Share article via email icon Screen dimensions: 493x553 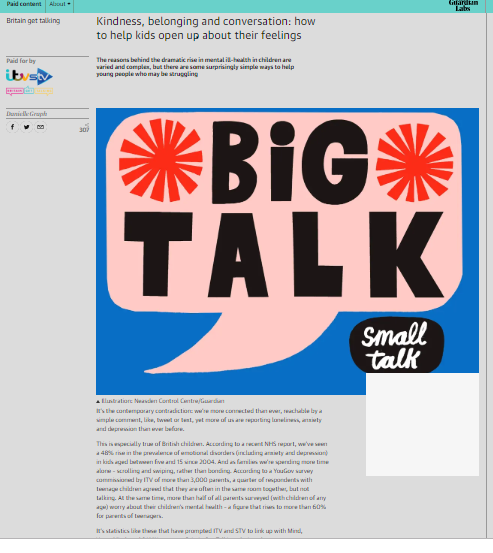coord(41,127)
